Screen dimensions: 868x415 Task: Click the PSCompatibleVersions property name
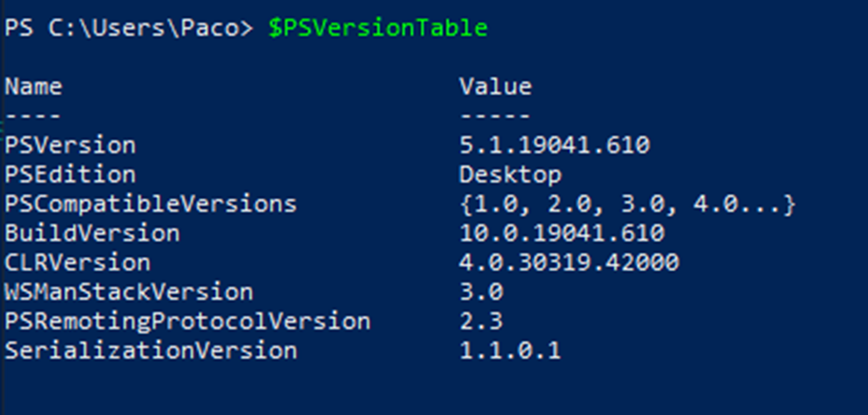[150, 205]
